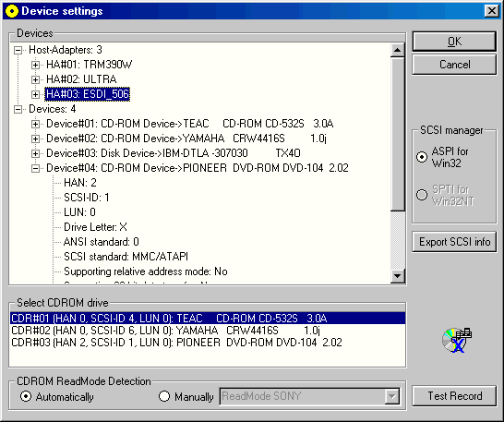Select the Host-Adapters: 3 root item
The height and width of the screenshot is (422, 504).
[66, 50]
